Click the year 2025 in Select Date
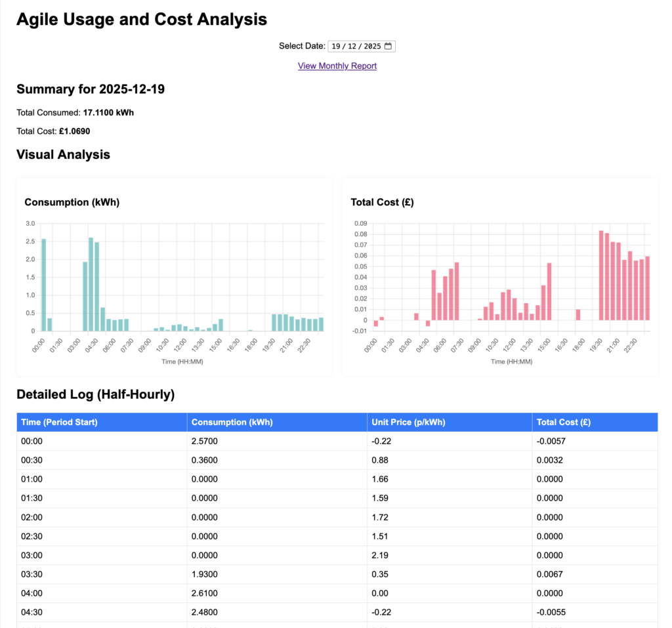 click(x=372, y=47)
